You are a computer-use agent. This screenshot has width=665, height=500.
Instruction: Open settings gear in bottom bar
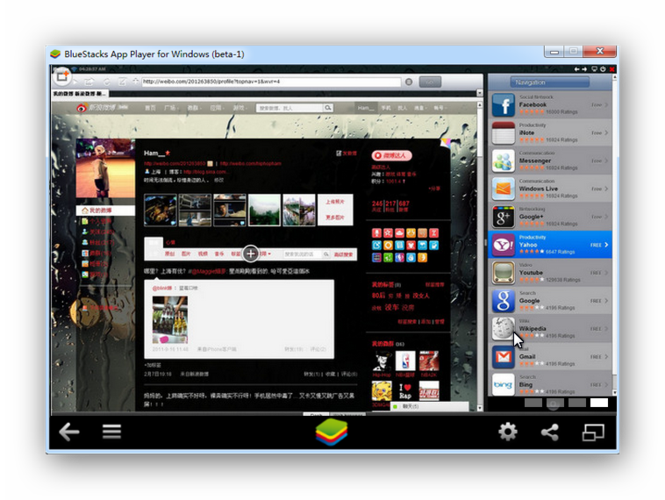pyautogui.click(x=508, y=432)
